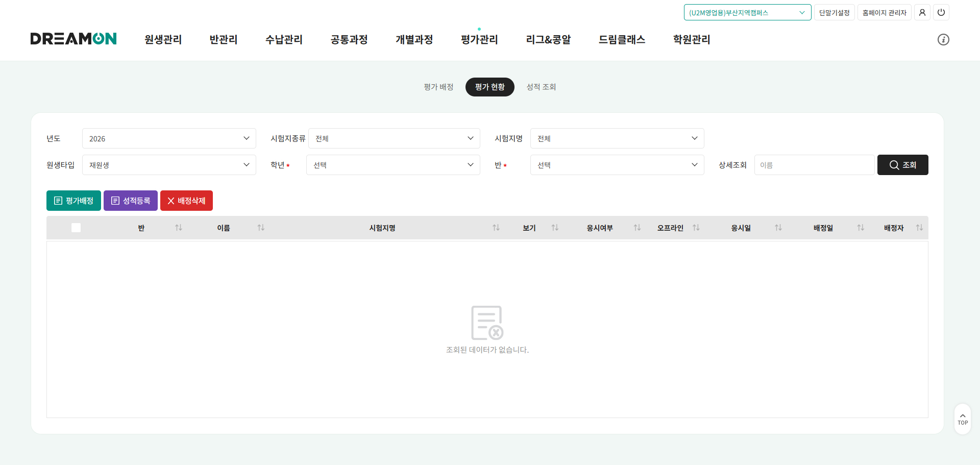Select the 평가 현황 tab
980x465 pixels.
point(490,87)
